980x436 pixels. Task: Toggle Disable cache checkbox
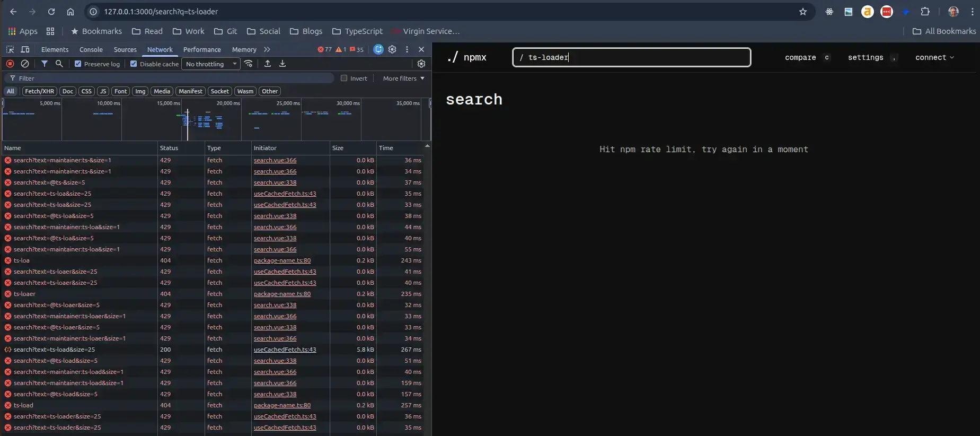tap(134, 64)
